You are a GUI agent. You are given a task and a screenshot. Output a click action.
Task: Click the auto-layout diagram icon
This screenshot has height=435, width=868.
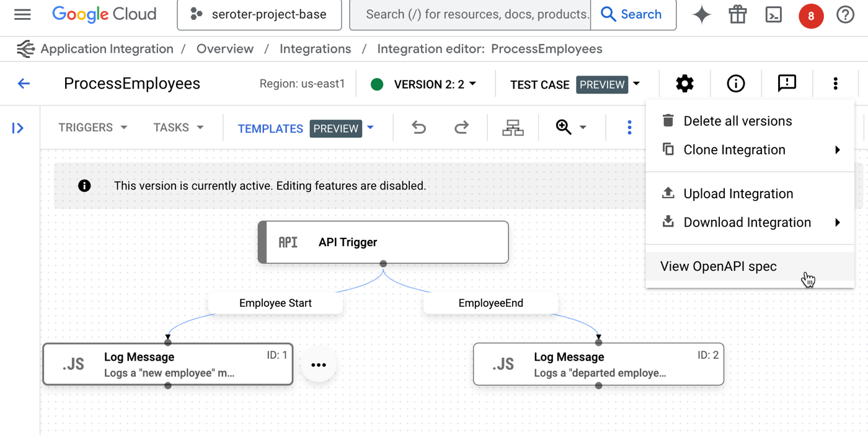tap(513, 128)
